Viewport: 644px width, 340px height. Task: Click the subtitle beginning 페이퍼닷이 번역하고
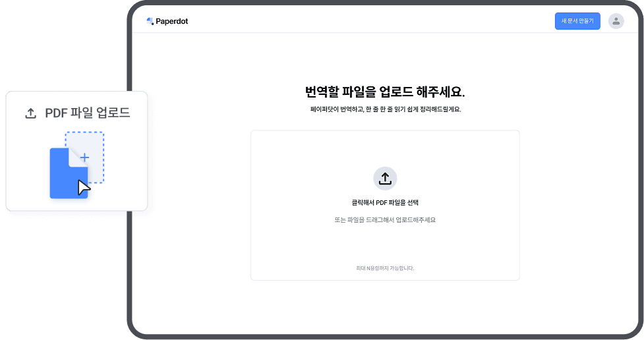click(385, 109)
